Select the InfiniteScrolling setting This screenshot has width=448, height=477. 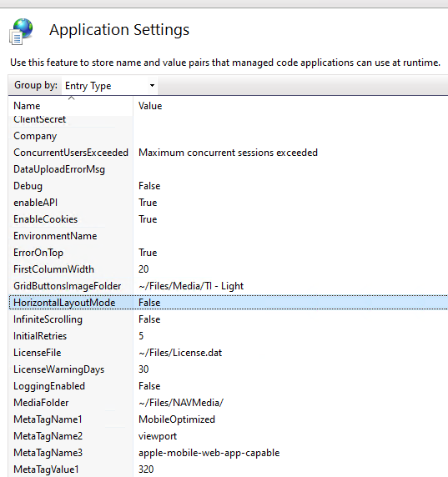pos(48,319)
